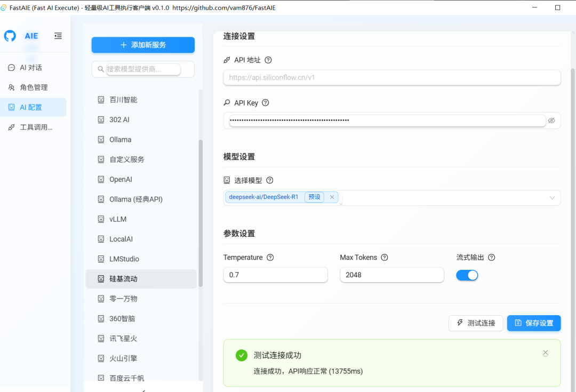Select 火山引擎 provider
Screen dimensions: 576x392
pos(141,358)
